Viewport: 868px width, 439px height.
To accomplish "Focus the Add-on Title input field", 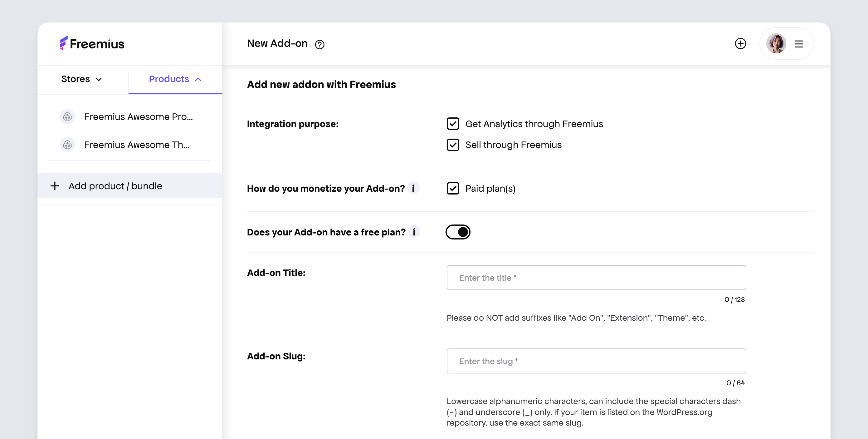I will [x=596, y=278].
